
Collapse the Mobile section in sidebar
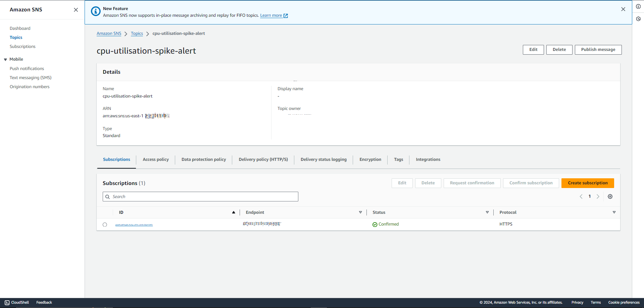pyautogui.click(x=5, y=59)
